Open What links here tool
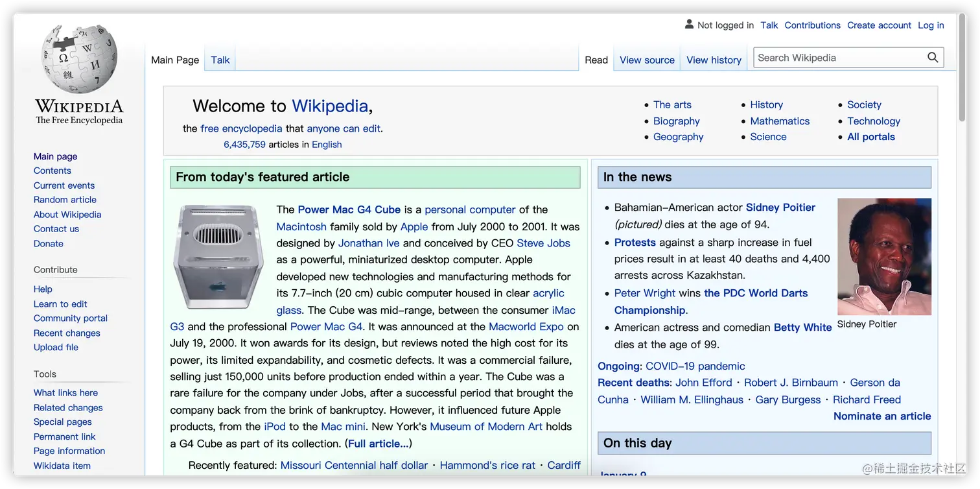Screen dimensions: 980x489 (65, 393)
